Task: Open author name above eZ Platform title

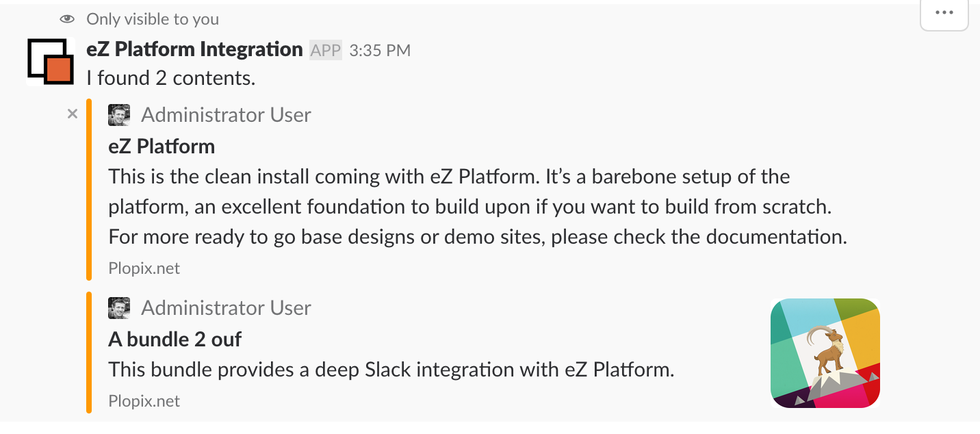Action: (x=226, y=115)
